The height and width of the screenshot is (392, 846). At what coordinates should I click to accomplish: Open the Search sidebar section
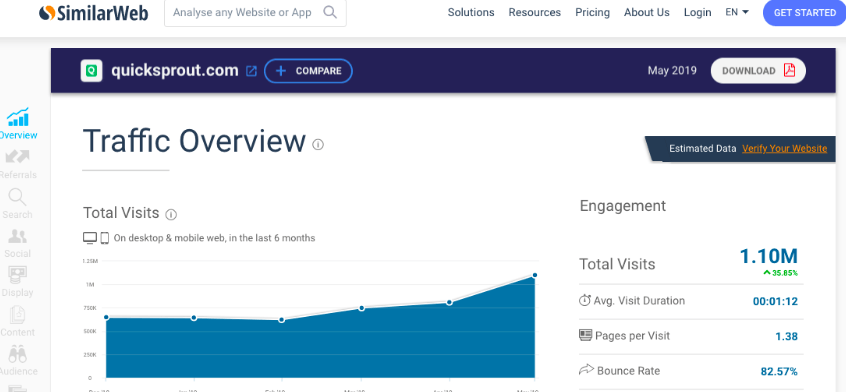point(17,204)
